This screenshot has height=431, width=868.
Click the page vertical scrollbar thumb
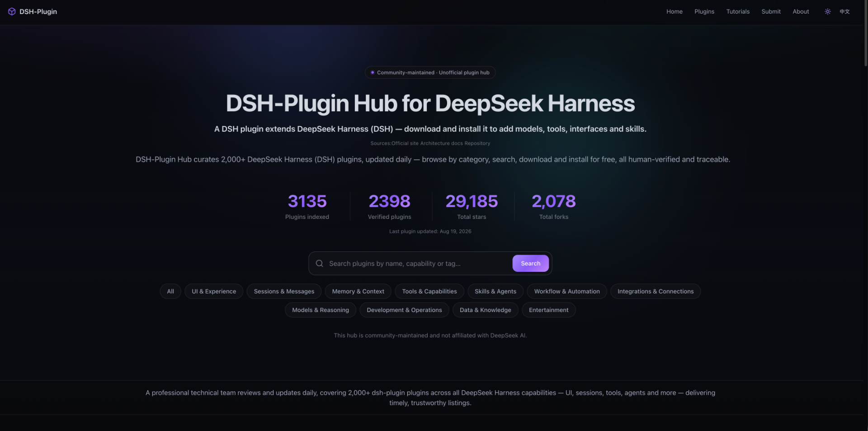pyautogui.click(x=866, y=33)
